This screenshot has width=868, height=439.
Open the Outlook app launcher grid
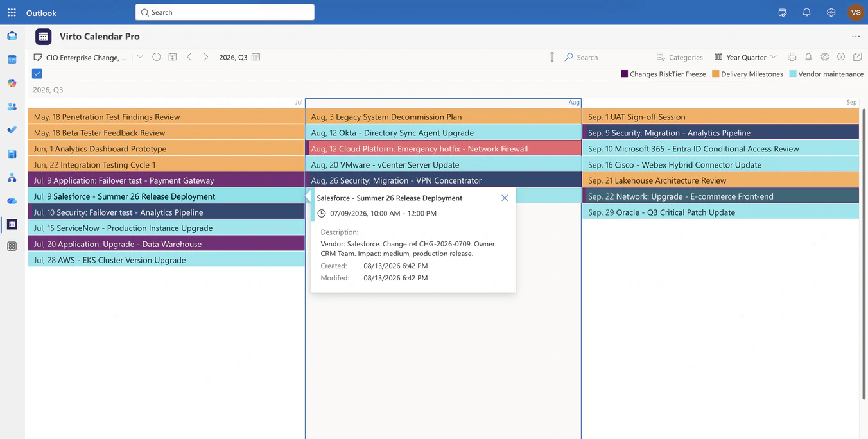(12, 12)
